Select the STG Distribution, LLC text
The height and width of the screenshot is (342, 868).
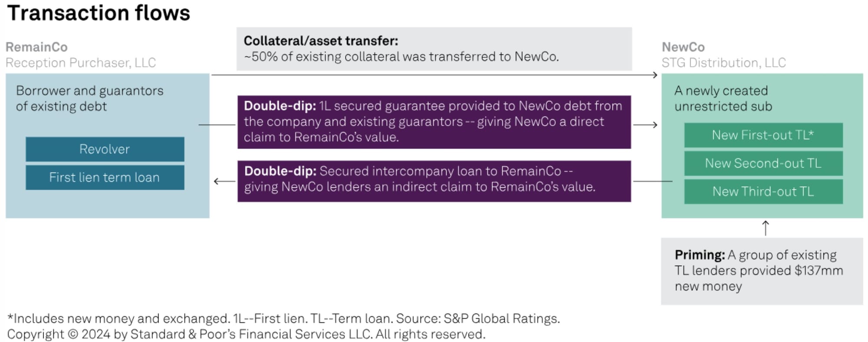723,63
